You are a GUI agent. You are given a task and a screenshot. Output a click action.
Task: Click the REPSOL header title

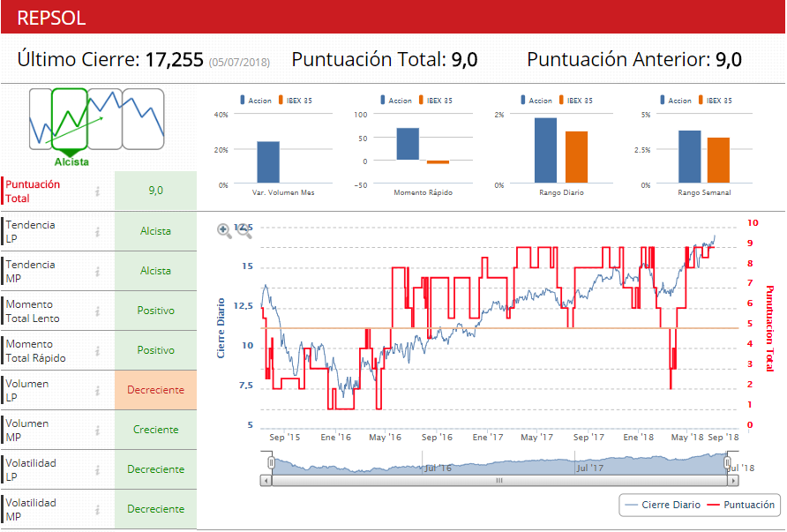51,18
